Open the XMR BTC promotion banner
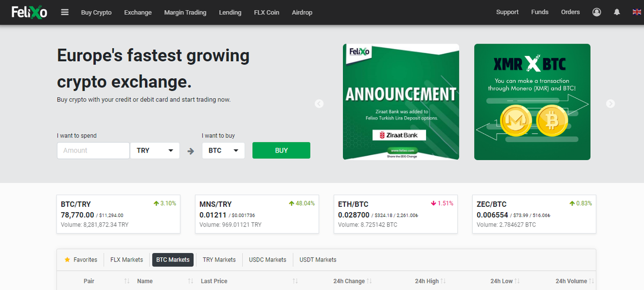 pos(532,102)
